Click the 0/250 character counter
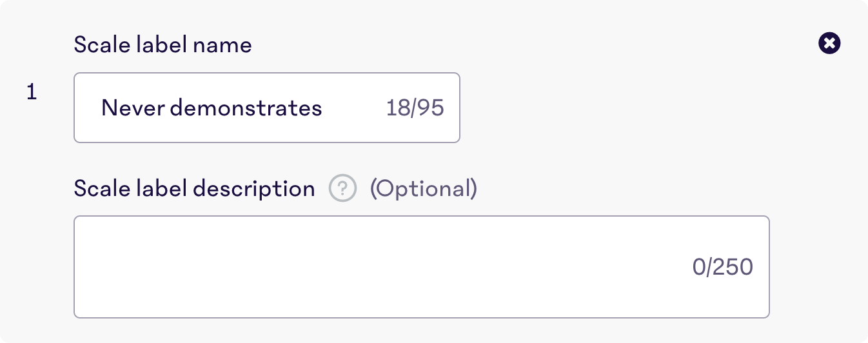The height and width of the screenshot is (343, 868). [x=722, y=268]
